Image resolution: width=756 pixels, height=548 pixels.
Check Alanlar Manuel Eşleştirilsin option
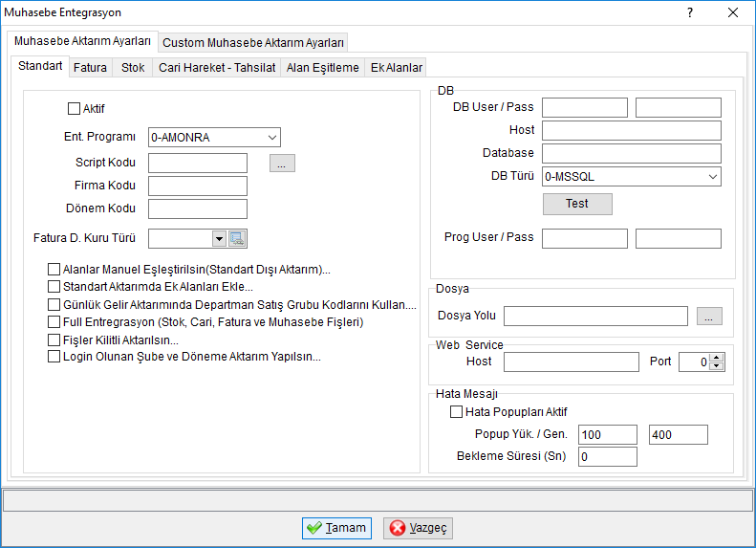(54, 269)
